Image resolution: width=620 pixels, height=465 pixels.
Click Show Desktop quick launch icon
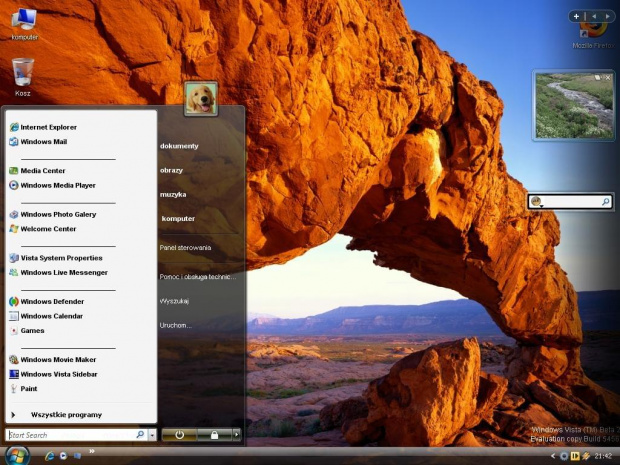78,456
